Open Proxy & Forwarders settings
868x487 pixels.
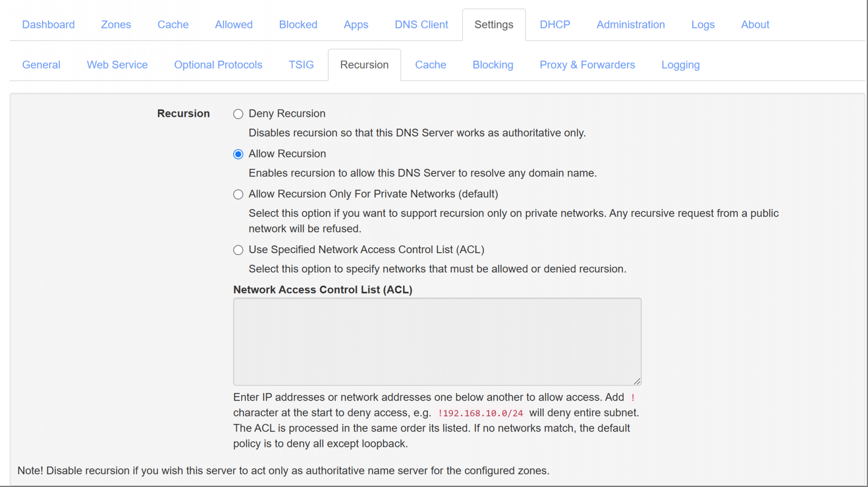[587, 64]
